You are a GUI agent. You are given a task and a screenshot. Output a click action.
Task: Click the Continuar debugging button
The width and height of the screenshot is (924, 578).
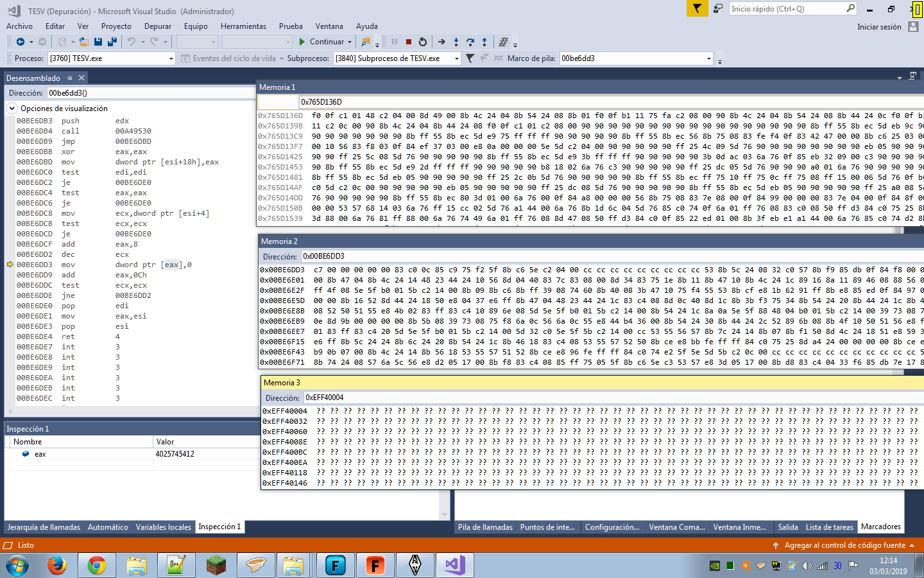point(321,42)
